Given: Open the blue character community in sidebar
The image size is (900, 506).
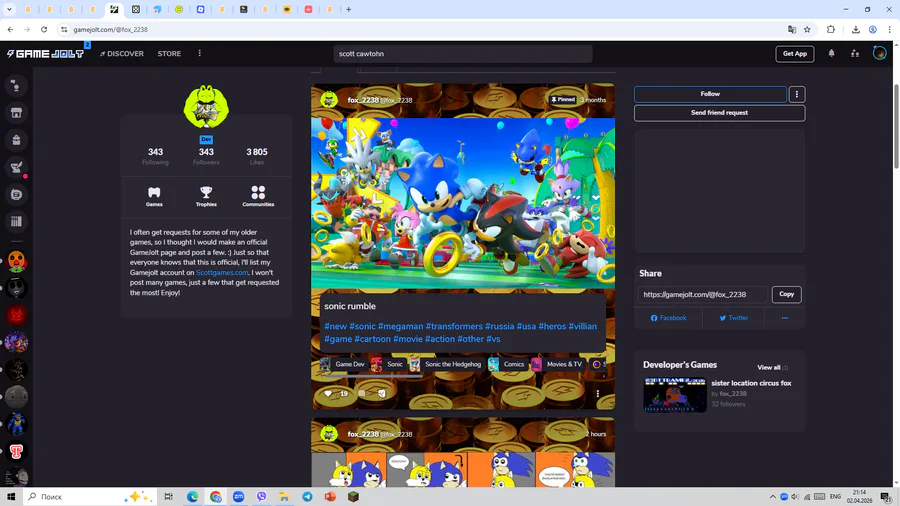Looking at the screenshot, I should coord(16,424).
